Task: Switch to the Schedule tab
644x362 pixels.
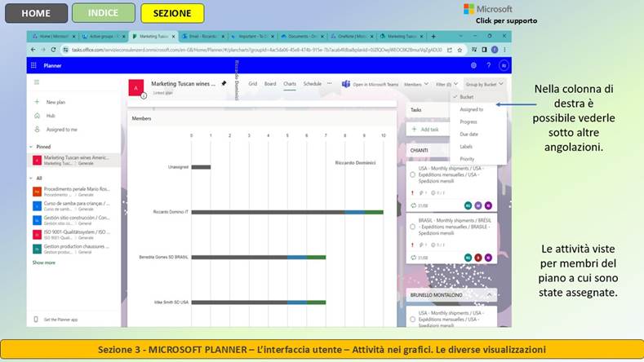Action: (312, 84)
